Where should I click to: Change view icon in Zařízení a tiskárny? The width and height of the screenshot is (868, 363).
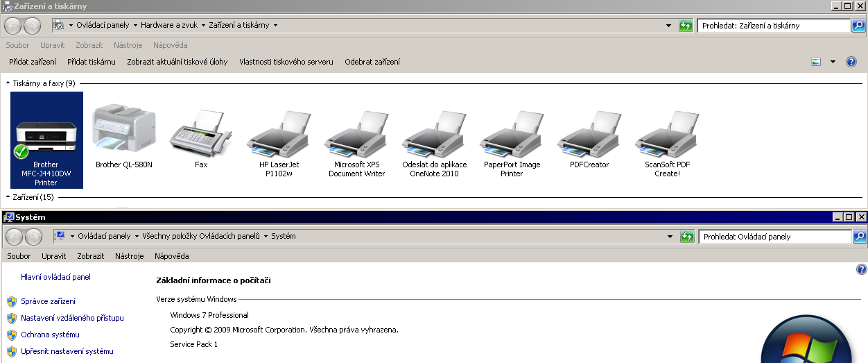click(816, 62)
